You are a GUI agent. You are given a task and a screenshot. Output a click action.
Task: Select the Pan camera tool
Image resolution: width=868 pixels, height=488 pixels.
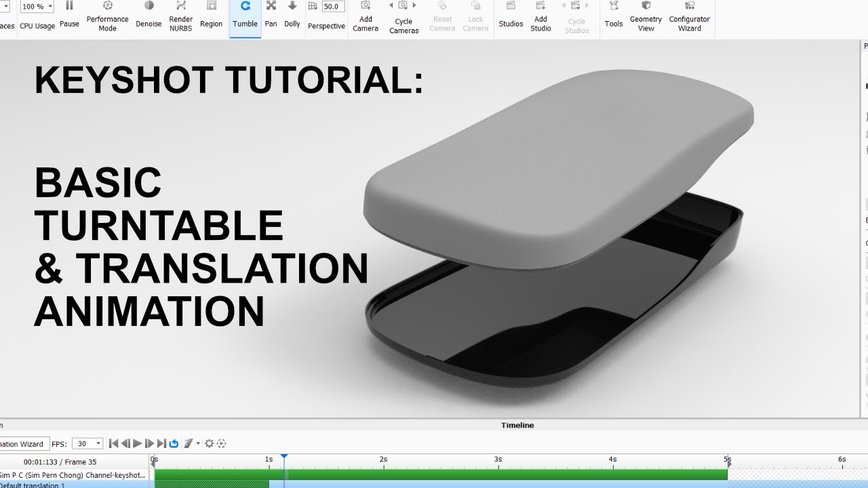coord(271,15)
